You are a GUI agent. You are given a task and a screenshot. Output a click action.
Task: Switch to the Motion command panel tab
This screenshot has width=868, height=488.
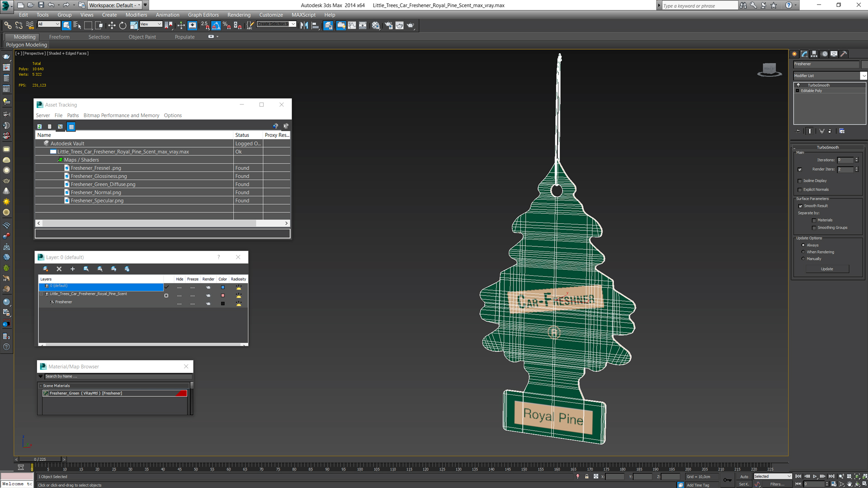tap(825, 54)
